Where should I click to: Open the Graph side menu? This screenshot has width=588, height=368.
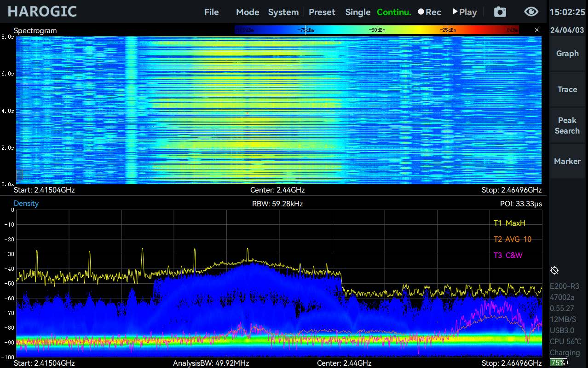(567, 53)
